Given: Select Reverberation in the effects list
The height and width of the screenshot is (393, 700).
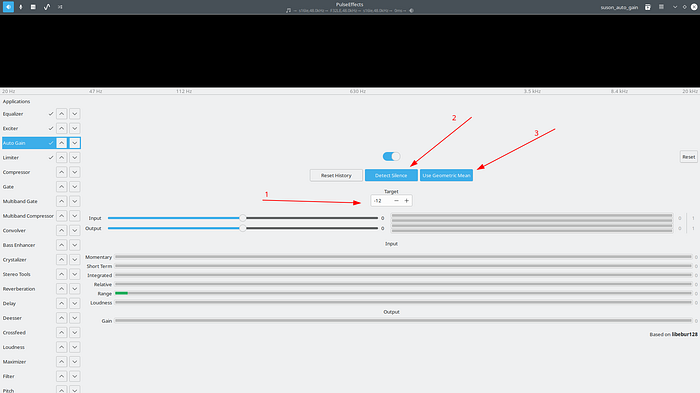Looking at the screenshot, I should (x=19, y=289).
